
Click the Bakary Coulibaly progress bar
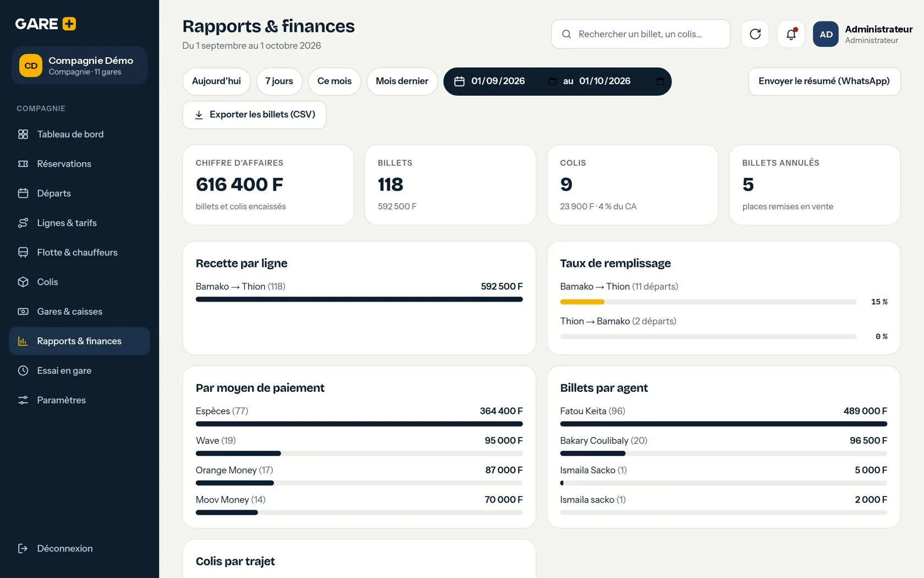click(723, 454)
